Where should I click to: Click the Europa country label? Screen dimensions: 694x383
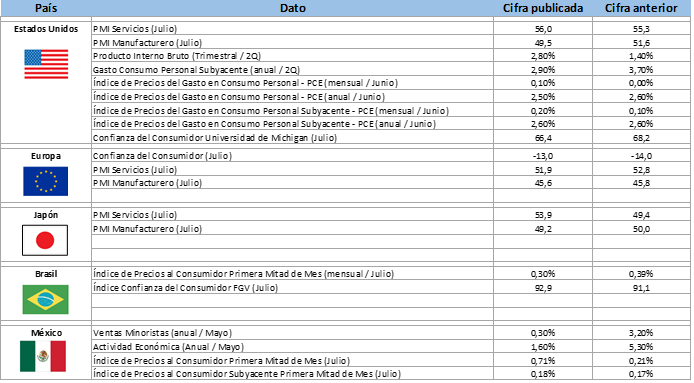(46, 156)
